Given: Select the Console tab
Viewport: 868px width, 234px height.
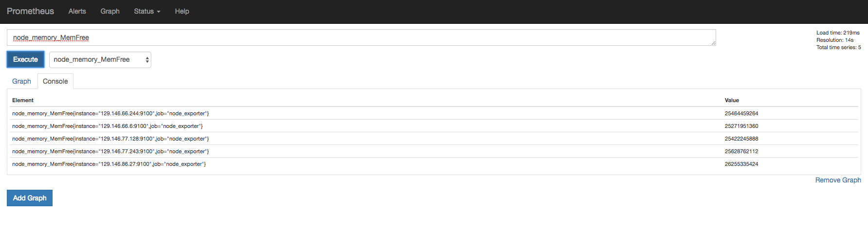Looking at the screenshot, I should click(x=55, y=81).
